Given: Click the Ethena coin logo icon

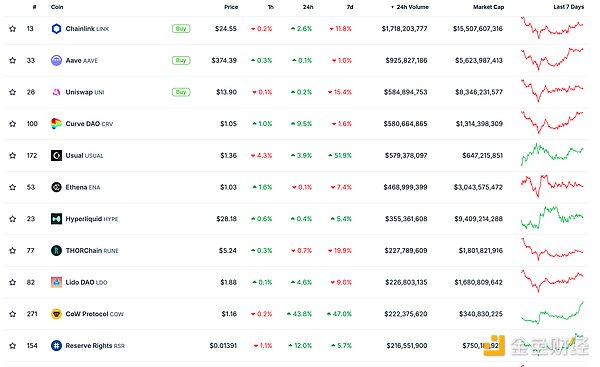Looking at the screenshot, I should point(56,187).
